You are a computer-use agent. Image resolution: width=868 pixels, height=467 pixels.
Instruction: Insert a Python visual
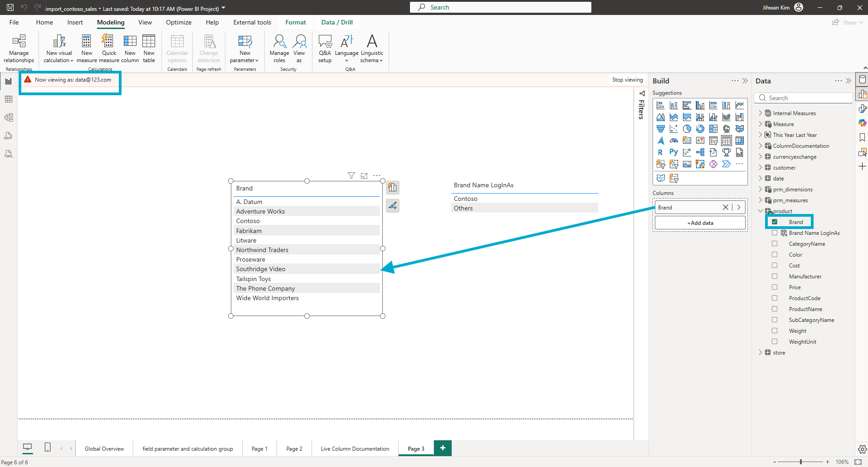coord(674,152)
